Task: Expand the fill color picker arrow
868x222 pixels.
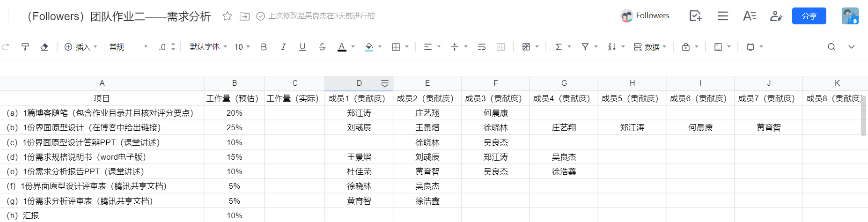Action: point(380,47)
